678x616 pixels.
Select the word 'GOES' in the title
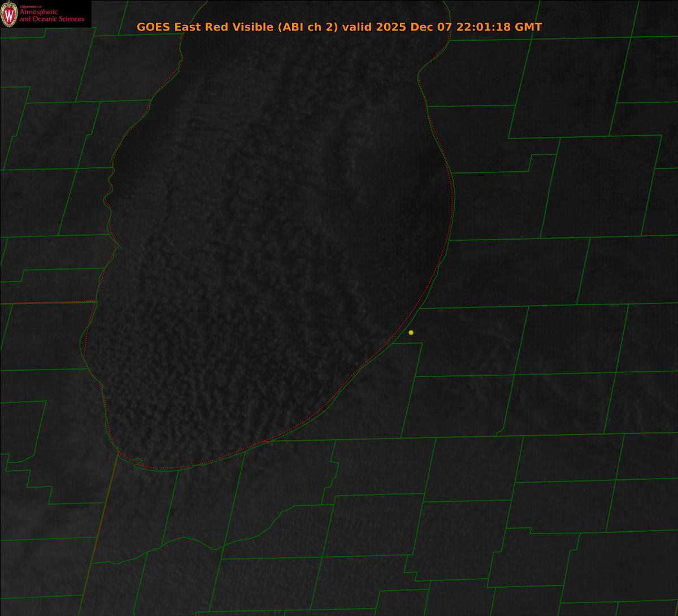(x=154, y=27)
